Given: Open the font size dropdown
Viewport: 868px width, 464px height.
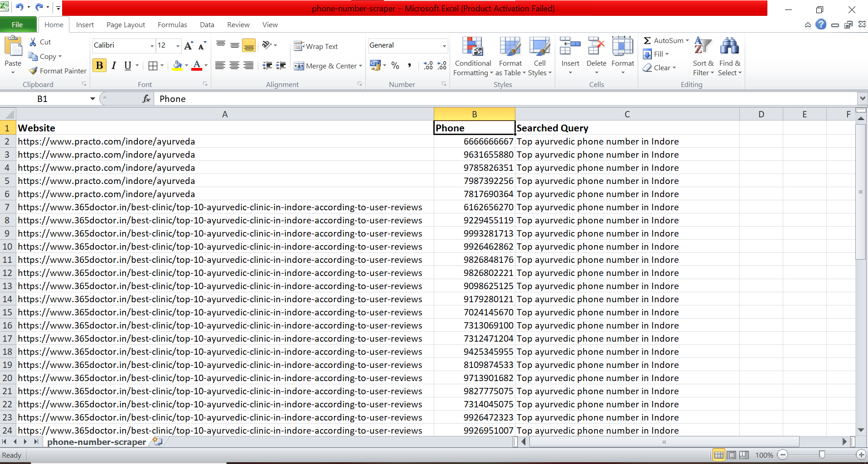Looking at the screenshot, I should (177, 46).
